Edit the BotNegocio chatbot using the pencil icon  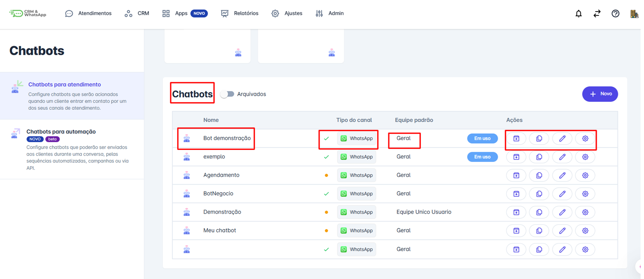(562, 193)
